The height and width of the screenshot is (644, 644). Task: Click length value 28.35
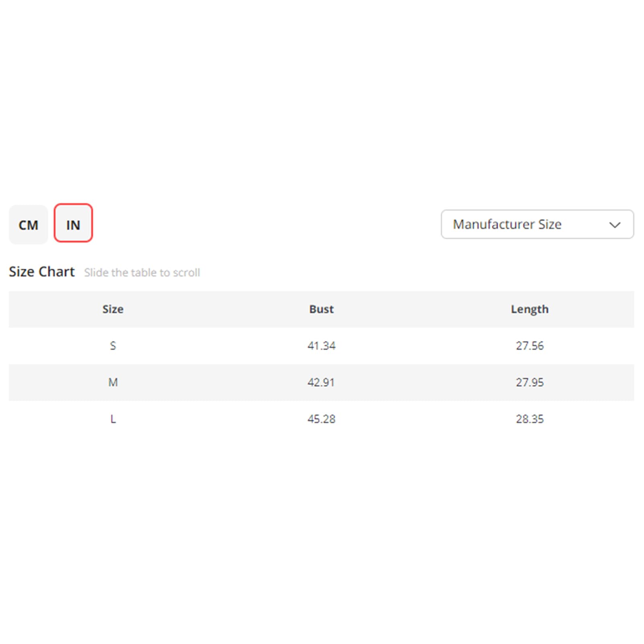point(530,419)
